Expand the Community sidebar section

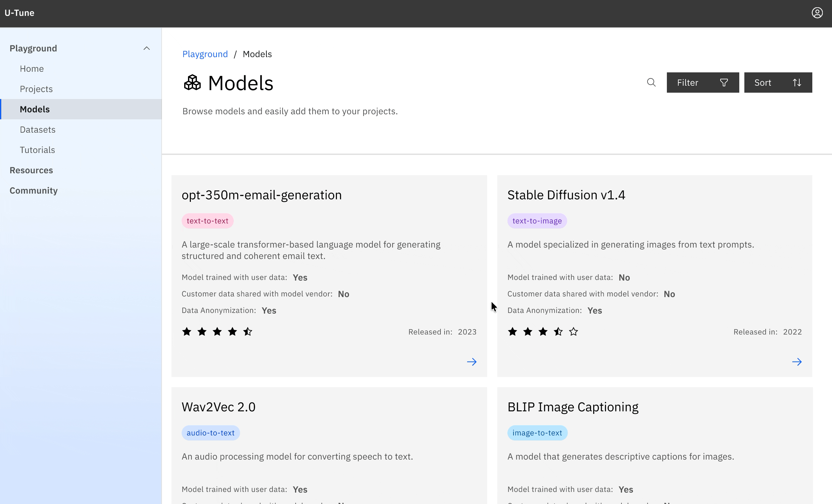[x=34, y=190]
